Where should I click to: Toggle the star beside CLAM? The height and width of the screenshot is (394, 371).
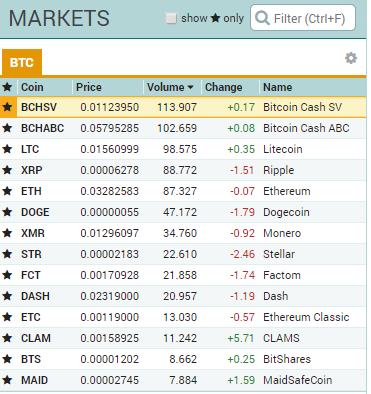click(8, 338)
